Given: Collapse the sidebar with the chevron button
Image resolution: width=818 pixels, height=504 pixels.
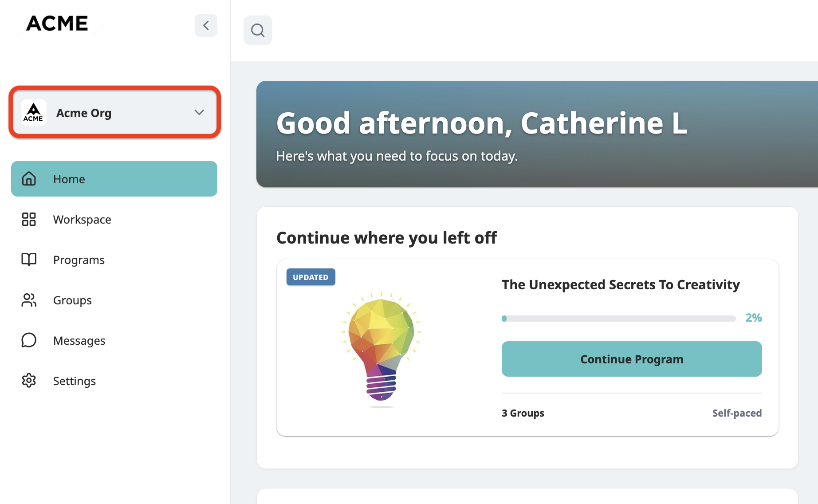Looking at the screenshot, I should pyautogui.click(x=206, y=25).
